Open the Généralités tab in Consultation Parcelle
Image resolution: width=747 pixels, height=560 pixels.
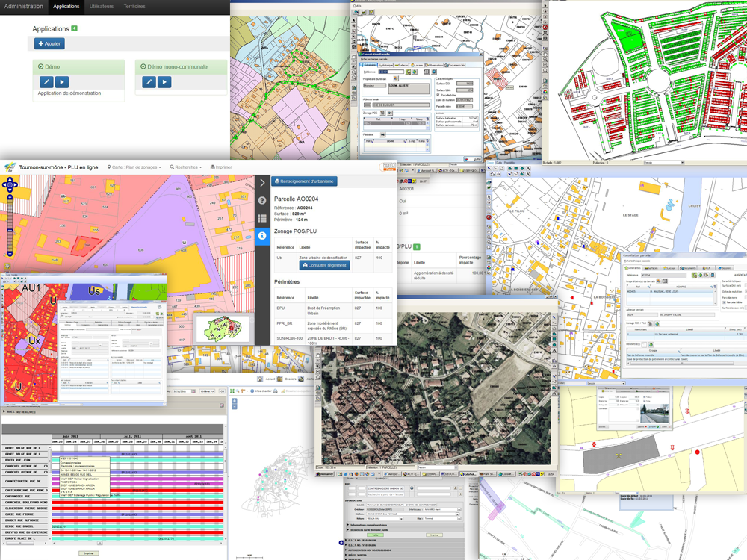[371, 65]
